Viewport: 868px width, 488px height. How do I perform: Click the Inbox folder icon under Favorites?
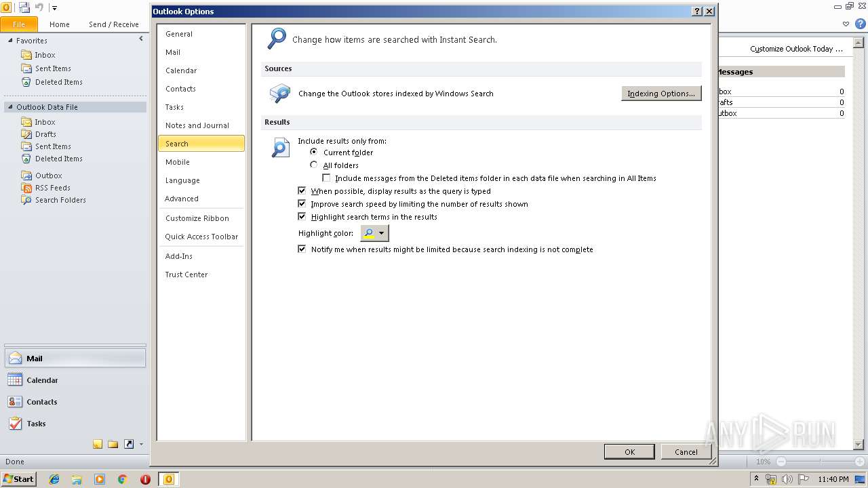click(x=26, y=55)
